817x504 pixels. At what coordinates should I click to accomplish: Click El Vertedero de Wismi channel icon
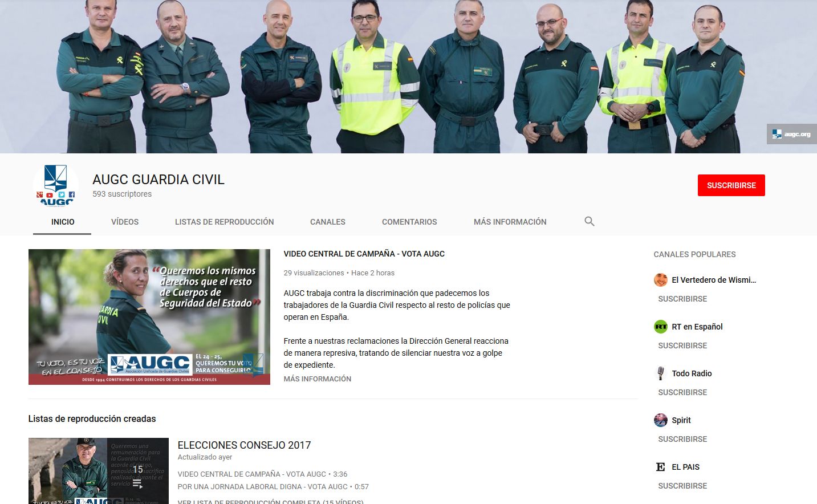pyautogui.click(x=660, y=279)
